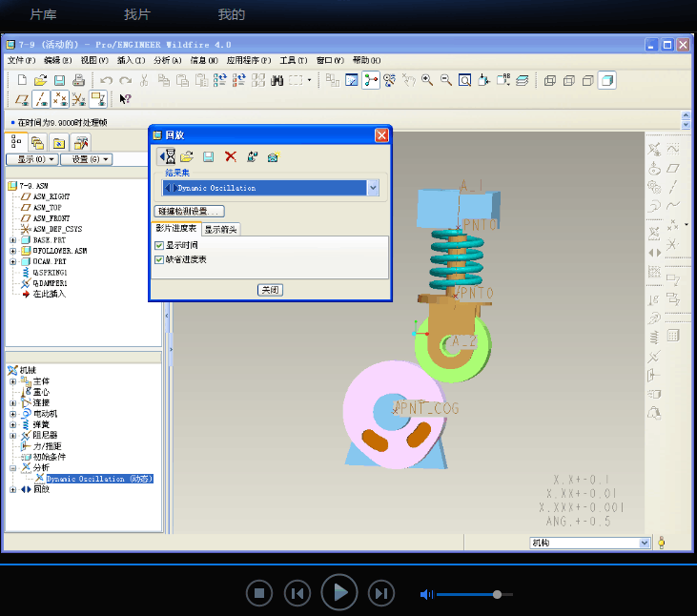Expand the BASE.PRT tree node

click(13, 240)
